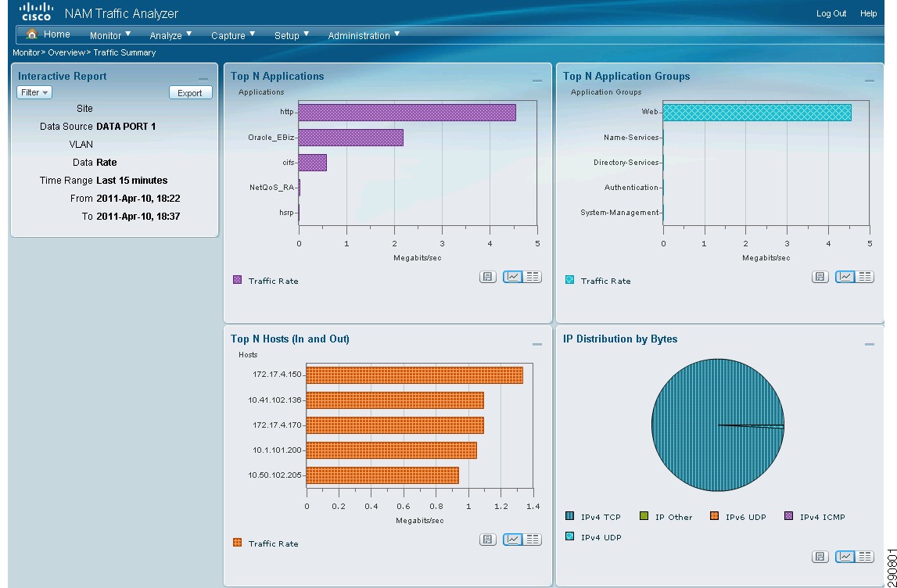Click the IPv6 UDP legend swatch
This screenshot has height=588, width=897.
click(x=714, y=517)
